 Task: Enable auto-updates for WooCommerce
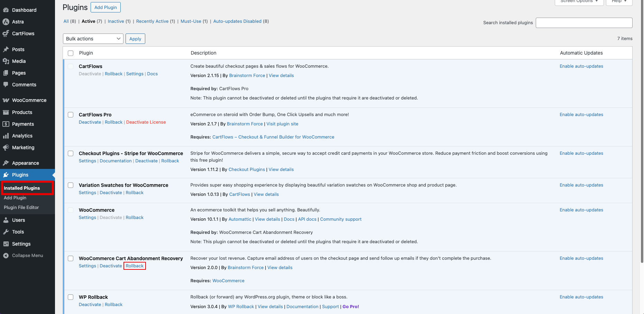(x=581, y=210)
